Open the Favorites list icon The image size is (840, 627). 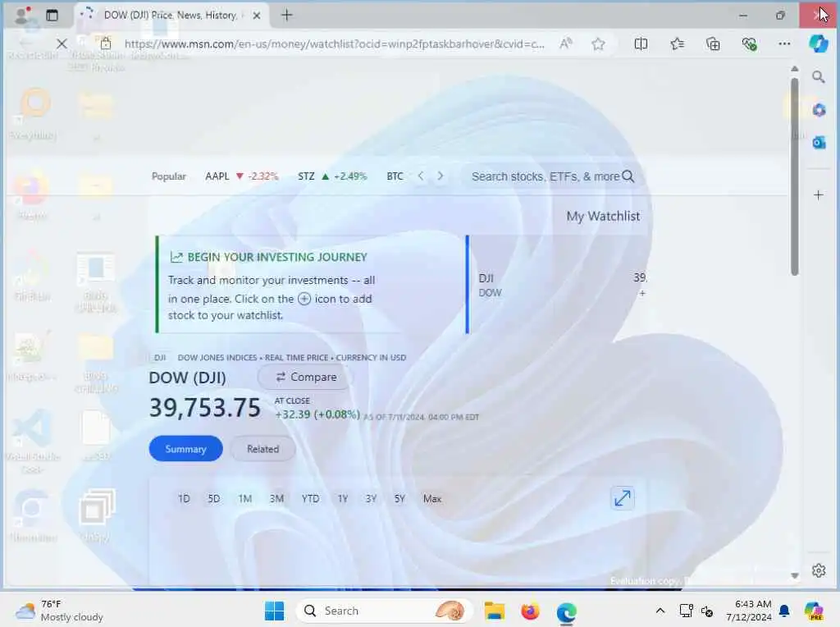tap(677, 44)
